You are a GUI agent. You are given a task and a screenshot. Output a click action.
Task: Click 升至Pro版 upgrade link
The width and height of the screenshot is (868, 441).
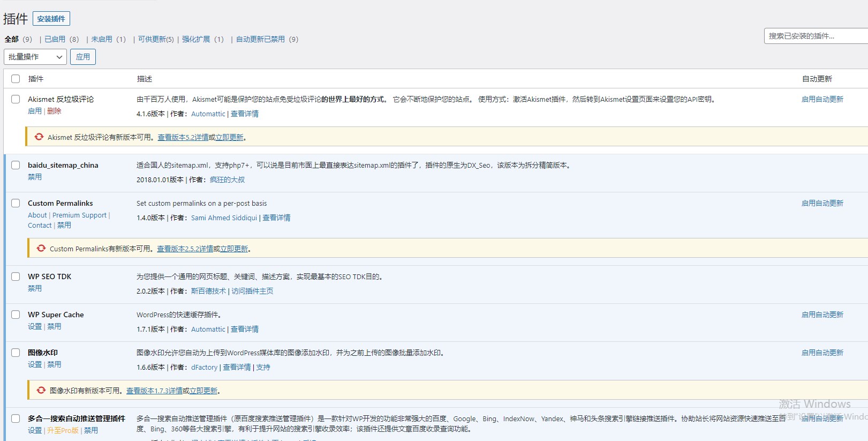coord(63,430)
